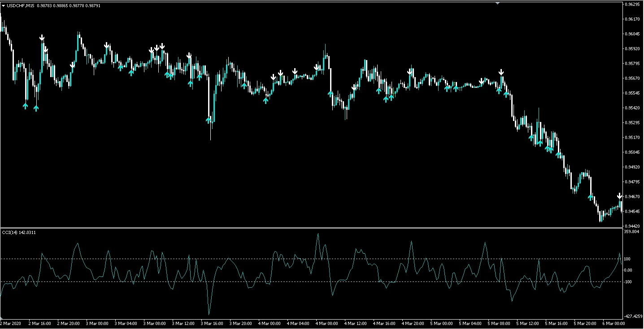This screenshot has width=644, height=329.
Task: Click cyan up arrow under 4 Mar 00:00 low
Action: (x=265, y=100)
